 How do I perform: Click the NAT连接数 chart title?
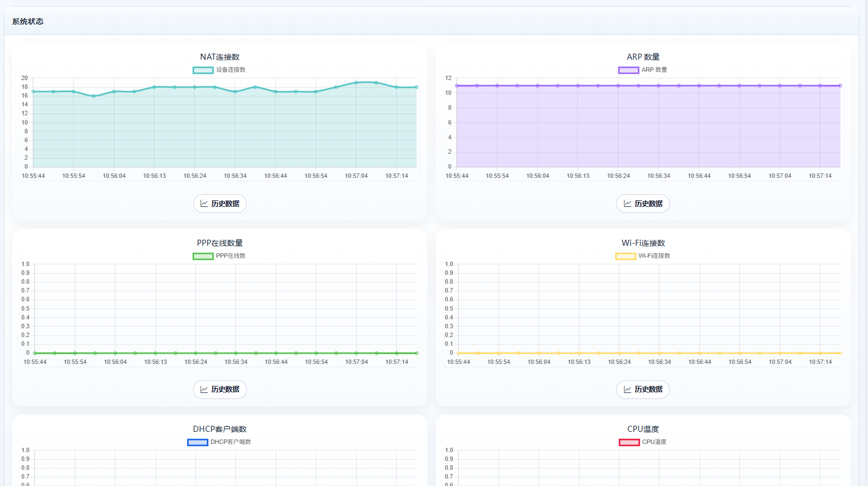[x=219, y=57]
